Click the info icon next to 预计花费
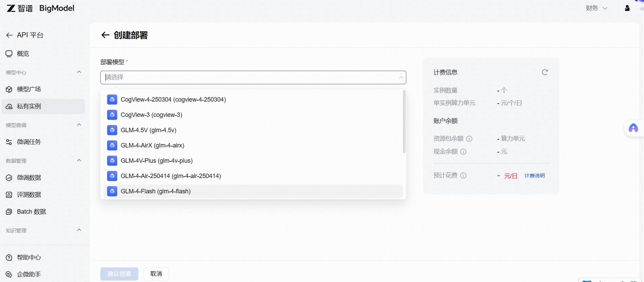This screenshot has height=282, width=644. point(463,175)
